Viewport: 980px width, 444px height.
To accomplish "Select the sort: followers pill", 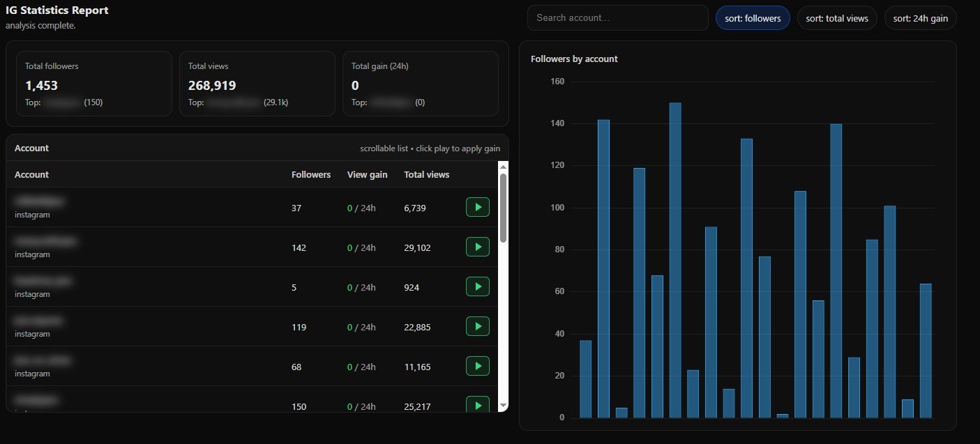I will pos(753,18).
